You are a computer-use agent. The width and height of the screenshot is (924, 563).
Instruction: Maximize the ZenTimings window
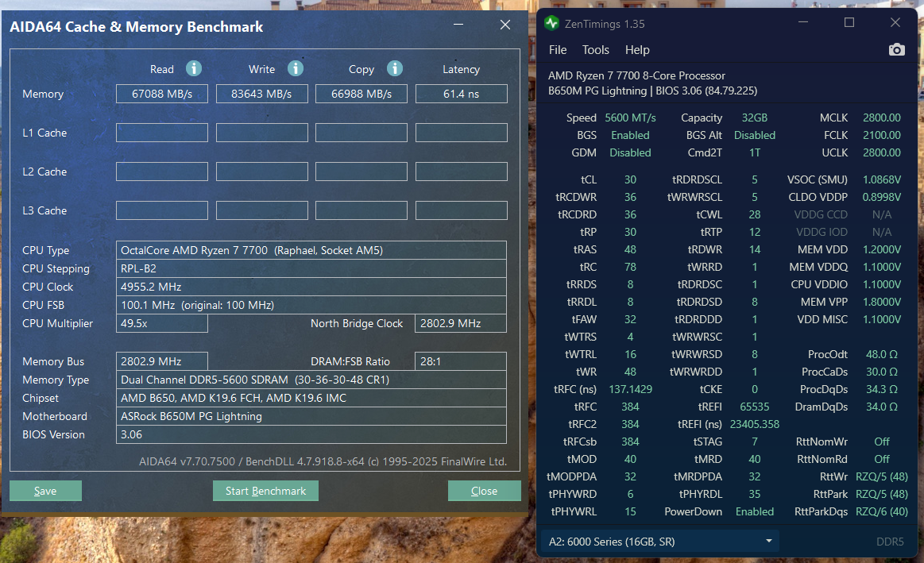[849, 22]
